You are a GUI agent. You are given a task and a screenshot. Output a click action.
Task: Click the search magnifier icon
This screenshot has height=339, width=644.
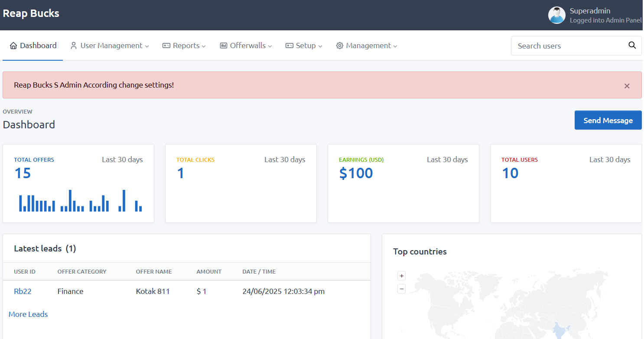pyautogui.click(x=632, y=46)
